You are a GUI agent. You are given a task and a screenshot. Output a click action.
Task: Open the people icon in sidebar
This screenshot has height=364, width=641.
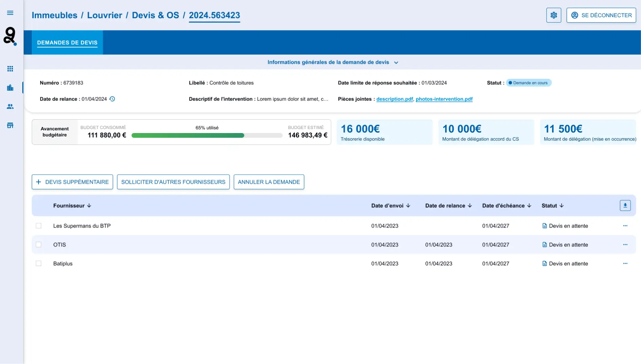[x=10, y=107]
